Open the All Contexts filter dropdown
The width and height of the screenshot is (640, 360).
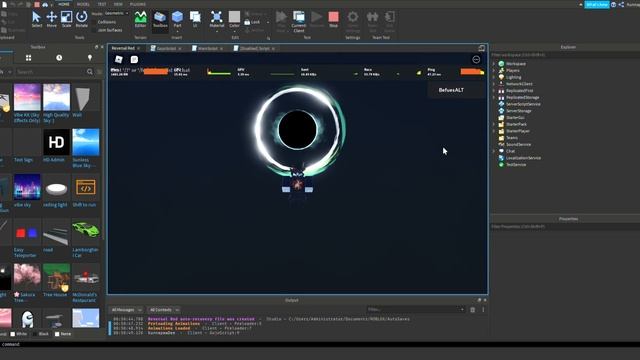(164, 310)
